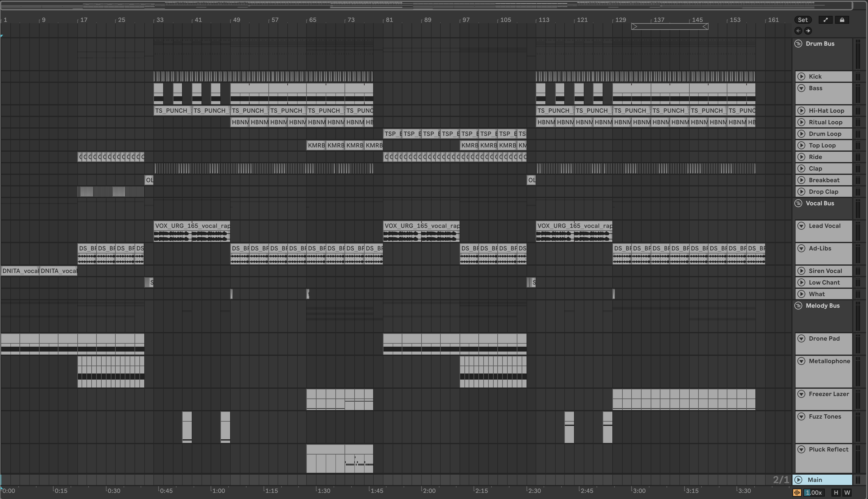The width and height of the screenshot is (868, 499).
Task: Jump to previous locator arrow
Action: click(798, 31)
